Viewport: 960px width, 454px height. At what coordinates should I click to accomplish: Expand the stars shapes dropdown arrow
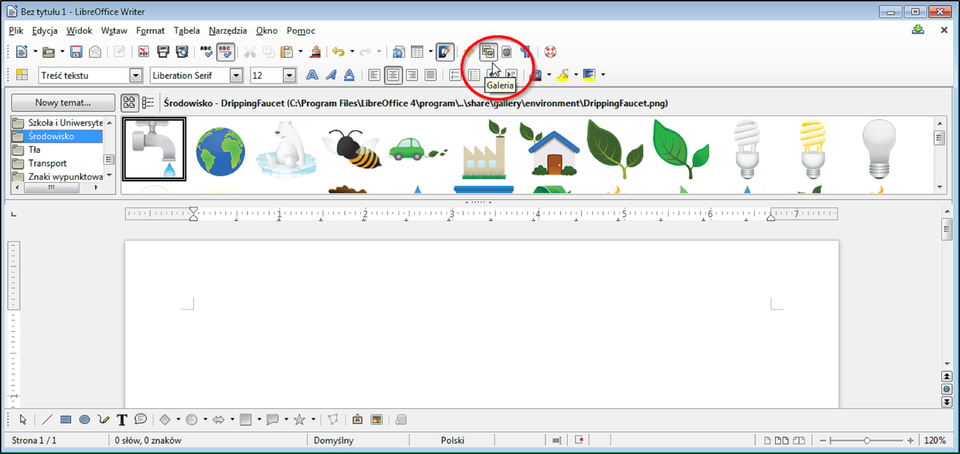coord(313,420)
